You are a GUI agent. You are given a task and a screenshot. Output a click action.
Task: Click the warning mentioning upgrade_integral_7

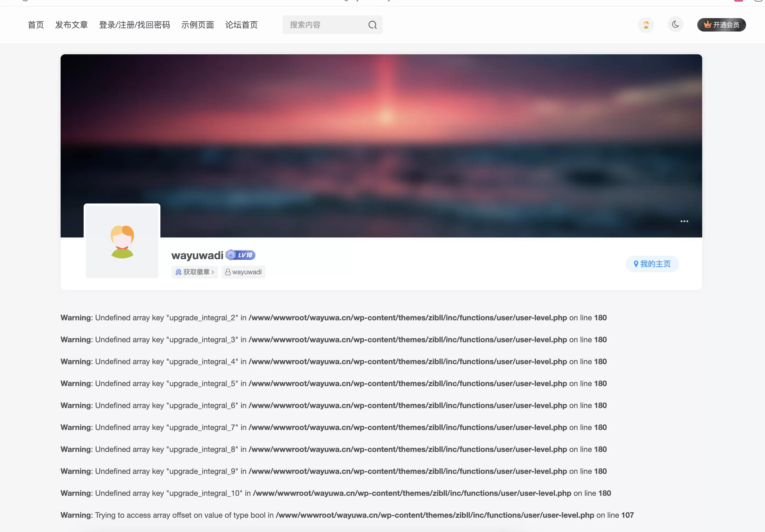pos(333,427)
